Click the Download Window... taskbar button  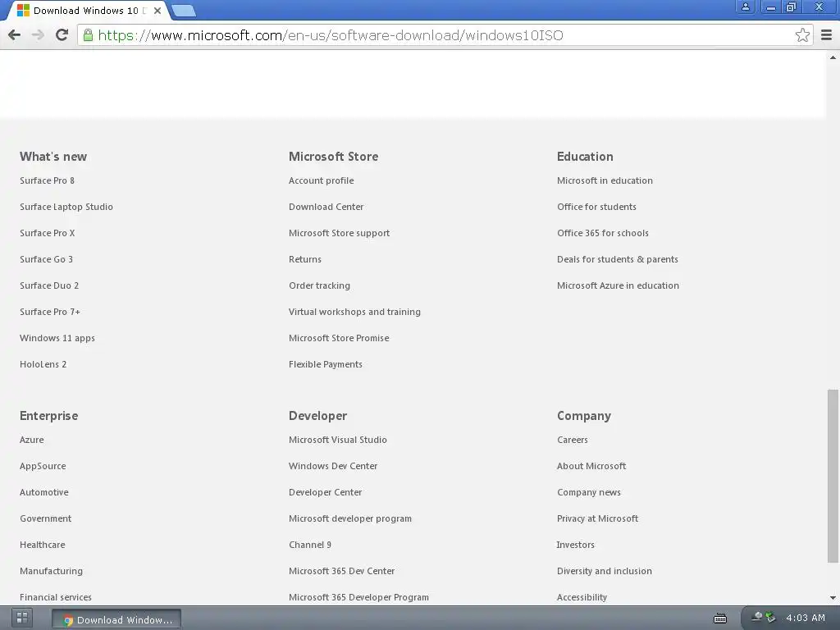(x=116, y=619)
